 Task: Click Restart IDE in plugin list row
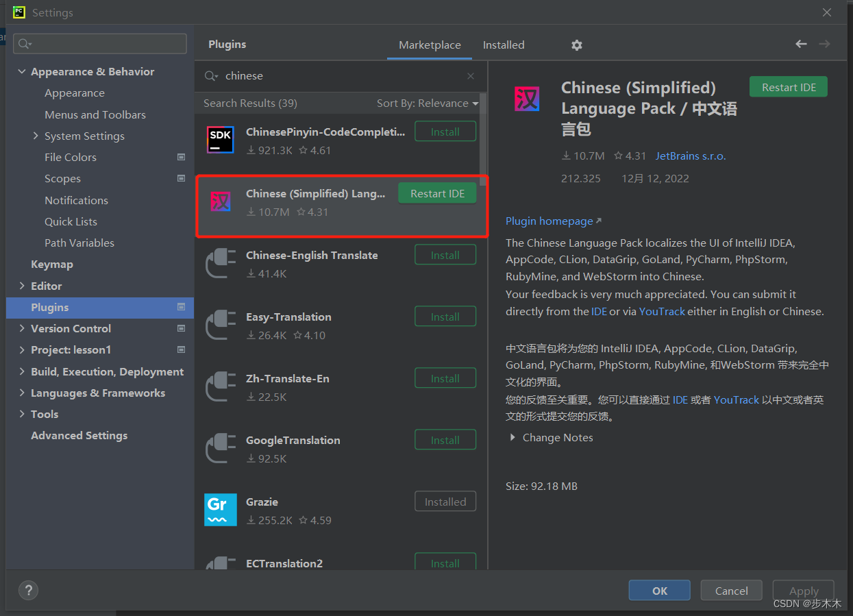(437, 194)
